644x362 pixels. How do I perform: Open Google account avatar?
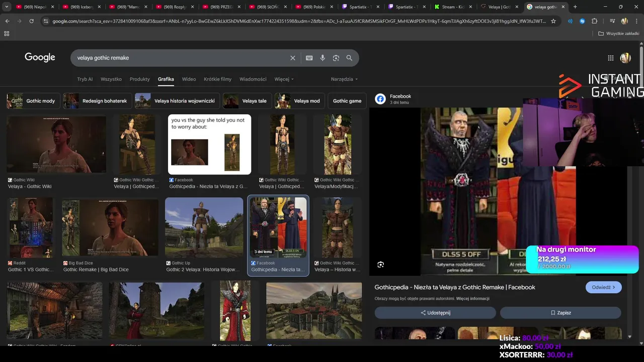[x=625, y=58]
